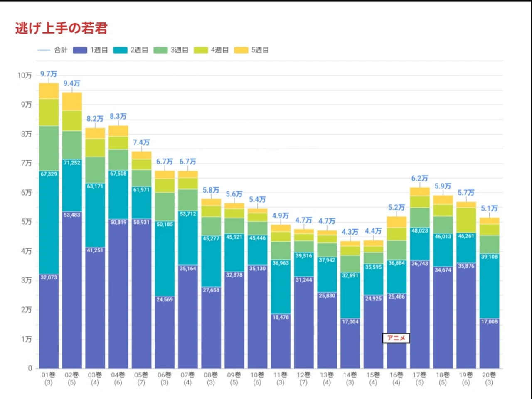
Task: Click the 71,252 value label on volume 02
Action: click(x=72, y=163)
